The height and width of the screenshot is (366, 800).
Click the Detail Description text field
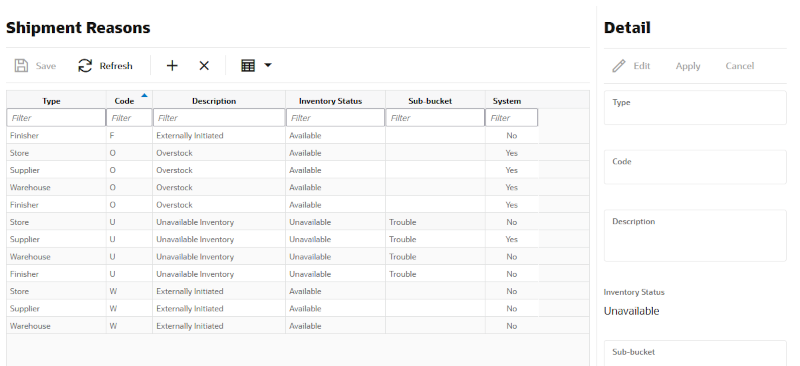coord(695,236)
